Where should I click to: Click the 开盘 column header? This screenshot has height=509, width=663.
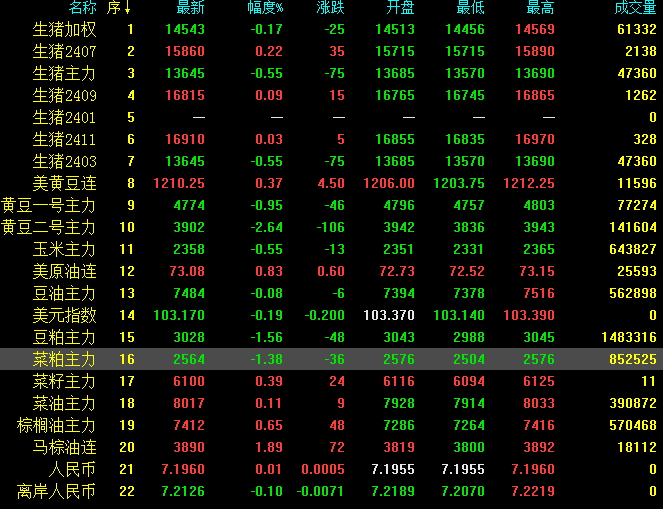[x=400, y=8]
